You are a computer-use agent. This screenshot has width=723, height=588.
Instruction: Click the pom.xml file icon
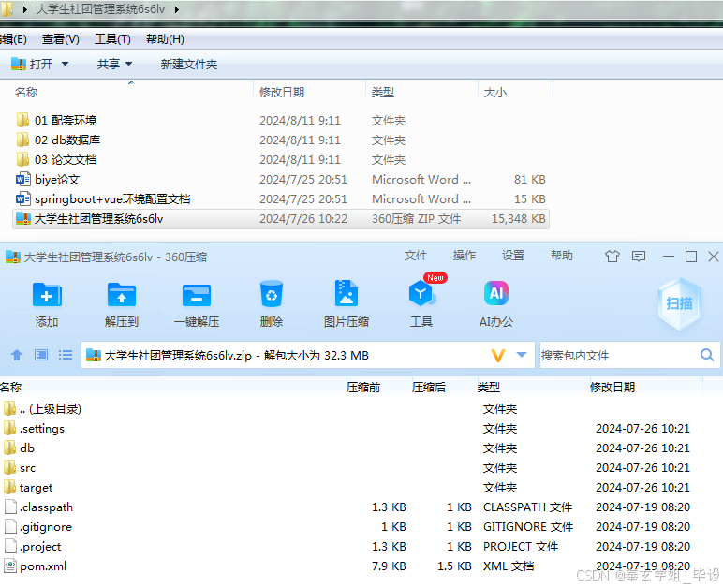coord(10,566)
